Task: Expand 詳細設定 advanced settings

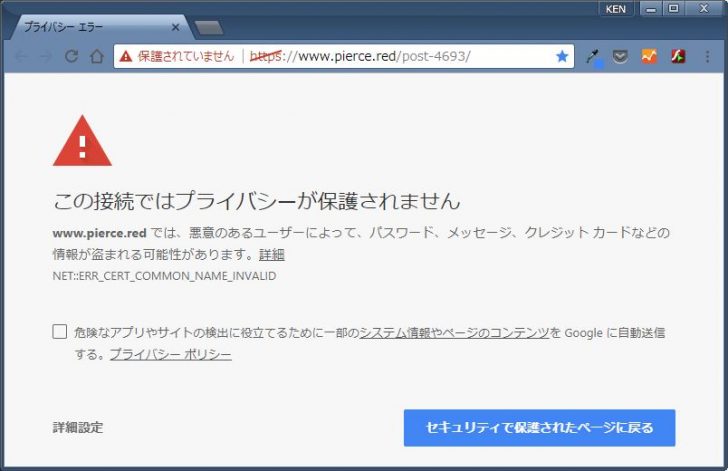Action: [x=78, y=428]
